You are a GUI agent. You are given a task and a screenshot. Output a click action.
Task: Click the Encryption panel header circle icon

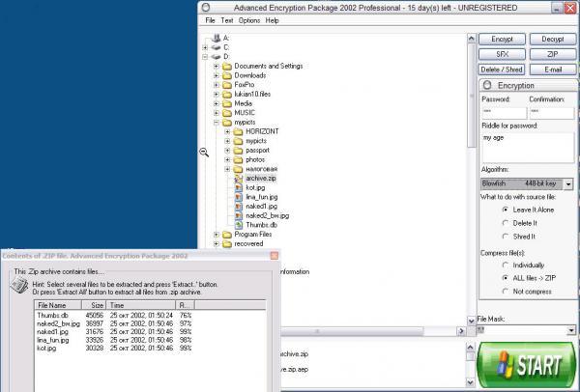pyautogui.click(x=487, y=85)
